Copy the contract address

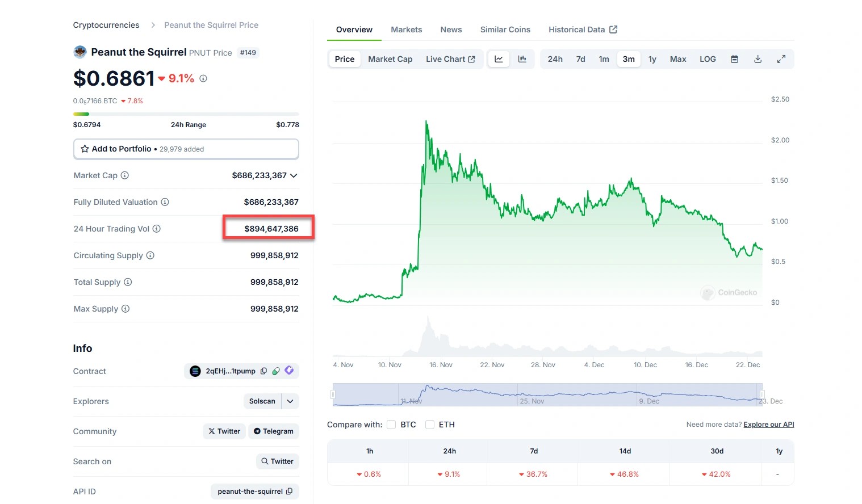click(x=263, y=371)
